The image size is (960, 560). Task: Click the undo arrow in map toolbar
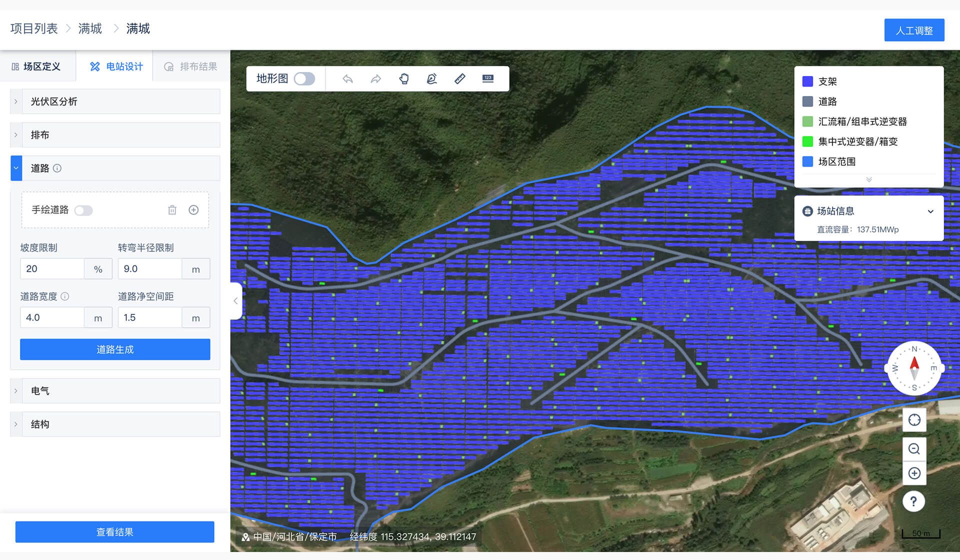pyautogui.click(x=347, y=79)
